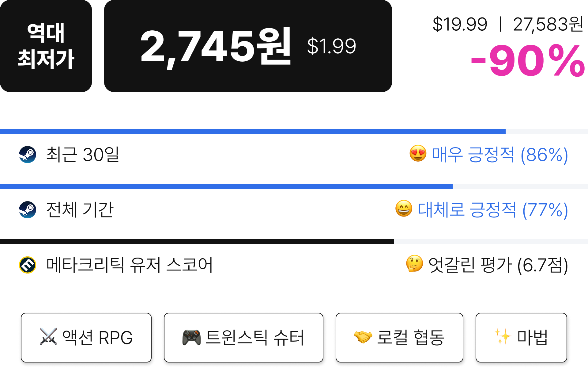Click the Steam icon beside 전체 기간

point(28,210)
